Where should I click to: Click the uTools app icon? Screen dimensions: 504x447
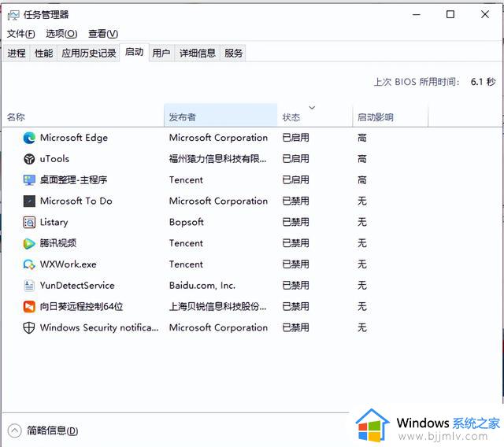tap(29, 159)
